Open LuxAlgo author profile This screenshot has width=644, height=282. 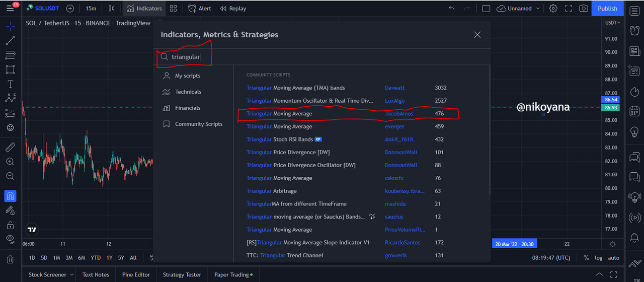tap(394, 101)
